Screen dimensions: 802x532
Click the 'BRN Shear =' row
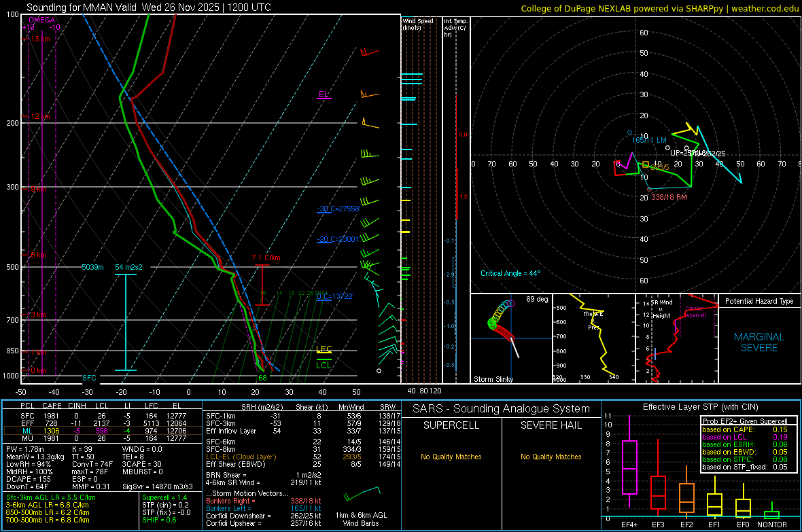click(264, 475)
